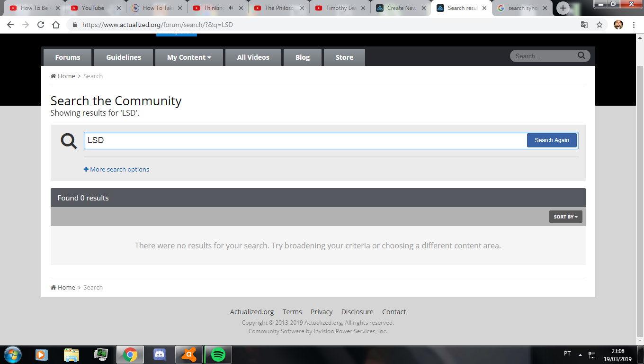The image size is (644, 364).
Task: Click the Chrome reload page icon
Action: (41, 25)
